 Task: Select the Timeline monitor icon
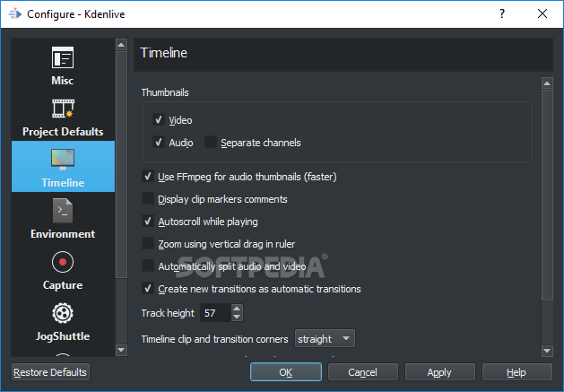(63, 160)
